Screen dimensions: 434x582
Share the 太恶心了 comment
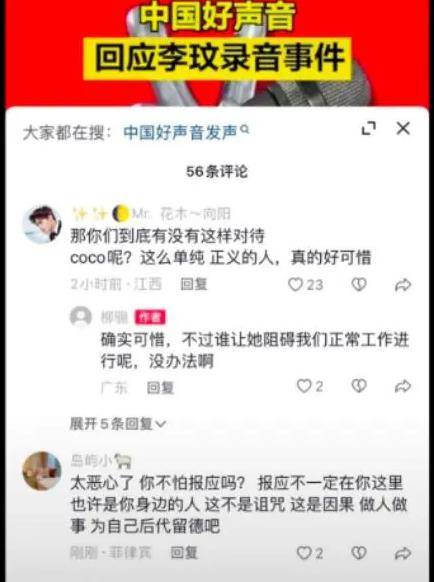click(403, 553)
